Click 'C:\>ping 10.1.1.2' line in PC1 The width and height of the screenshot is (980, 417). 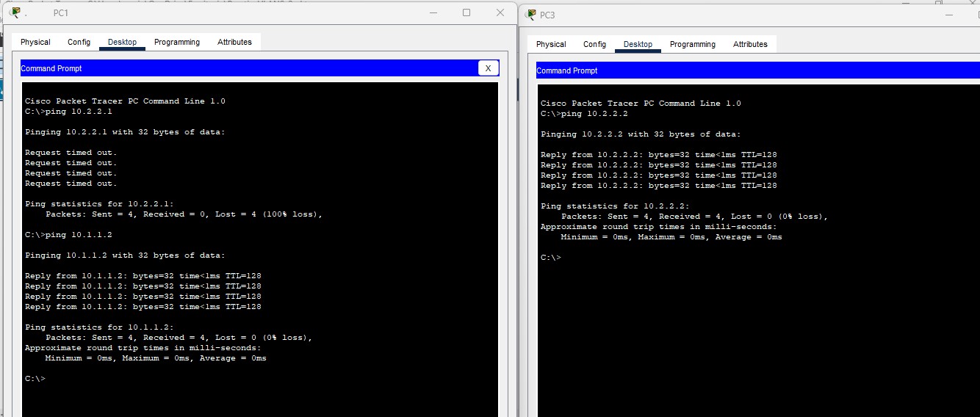pos(68,235)
